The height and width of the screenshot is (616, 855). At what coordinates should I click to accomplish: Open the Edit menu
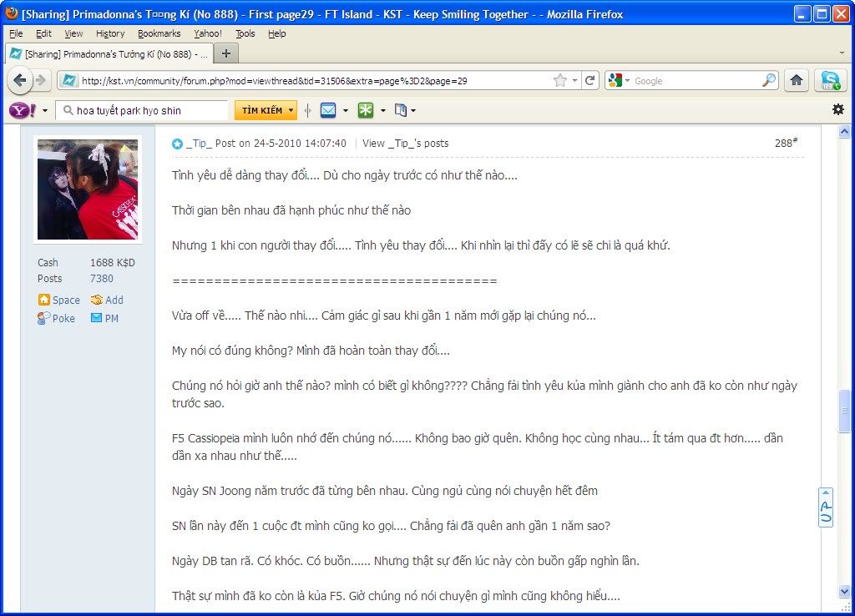(x=43, y=33)
